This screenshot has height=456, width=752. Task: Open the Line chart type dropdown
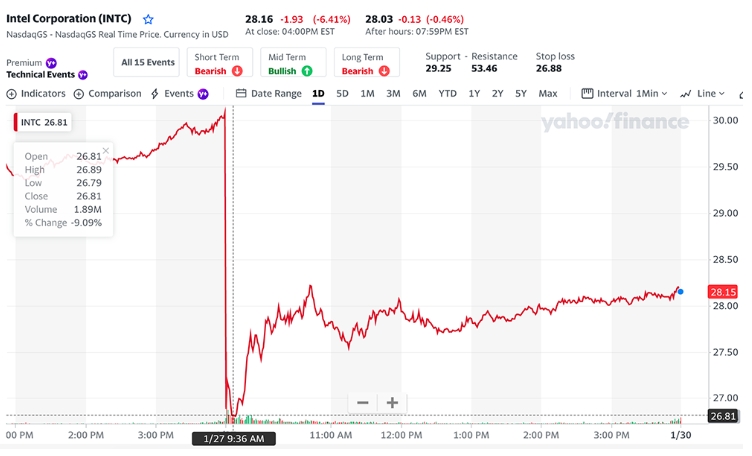(703, 94)
